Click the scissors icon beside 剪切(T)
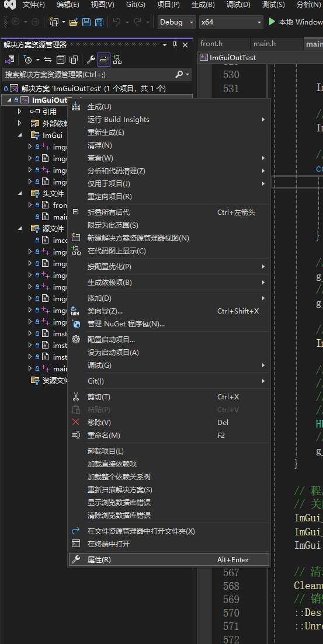Image resolution: width=323 pixels, height=644 pixels. coord(75,397)
